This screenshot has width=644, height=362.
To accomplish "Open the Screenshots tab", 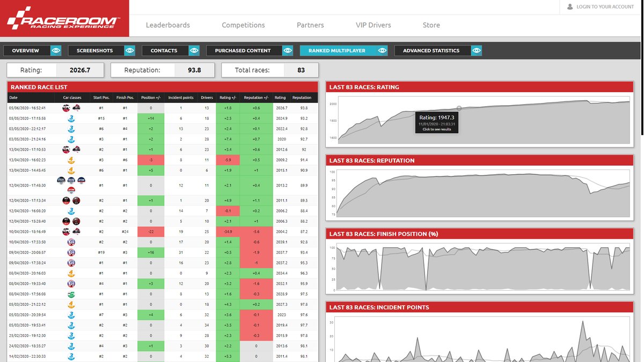I will coord(96,50).
